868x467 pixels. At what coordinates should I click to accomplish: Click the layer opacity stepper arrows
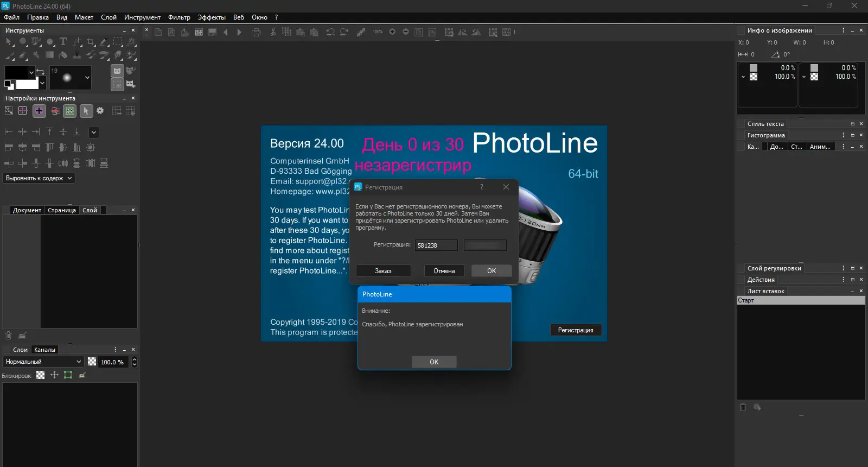(135, 362)
